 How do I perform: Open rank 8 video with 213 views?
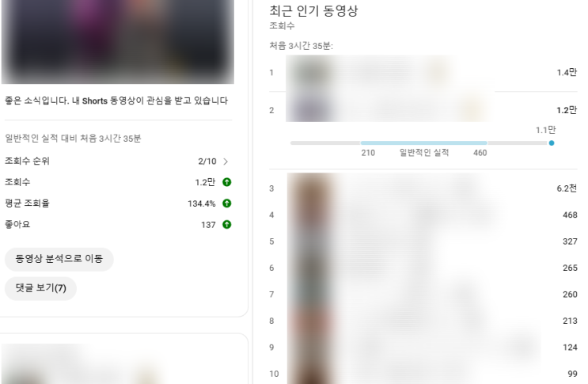tap(423, 321)
